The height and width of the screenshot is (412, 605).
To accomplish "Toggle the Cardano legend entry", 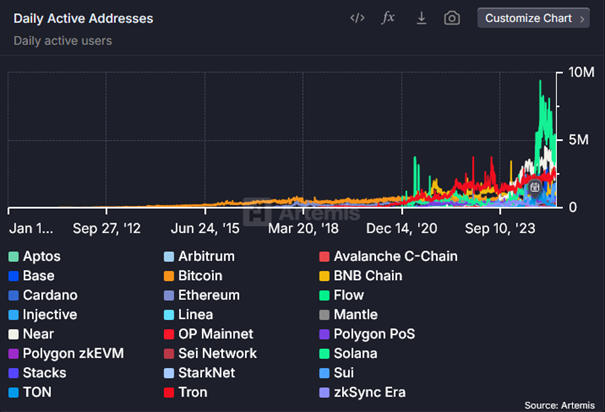I will [43, 295].
